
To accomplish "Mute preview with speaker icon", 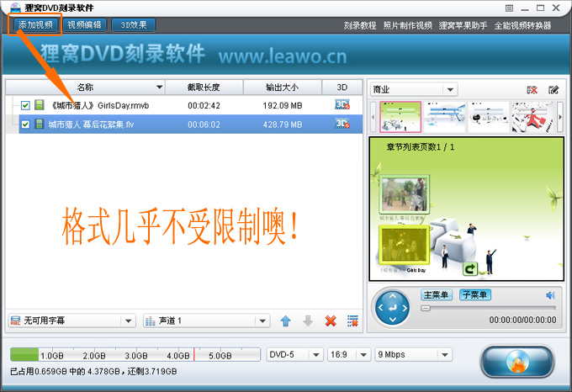I will click(550, 295).
